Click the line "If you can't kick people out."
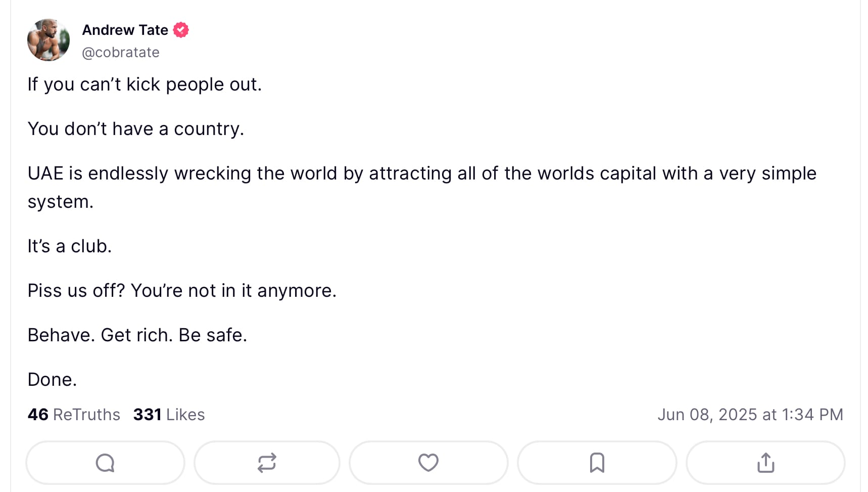 (x=144, y=84)
